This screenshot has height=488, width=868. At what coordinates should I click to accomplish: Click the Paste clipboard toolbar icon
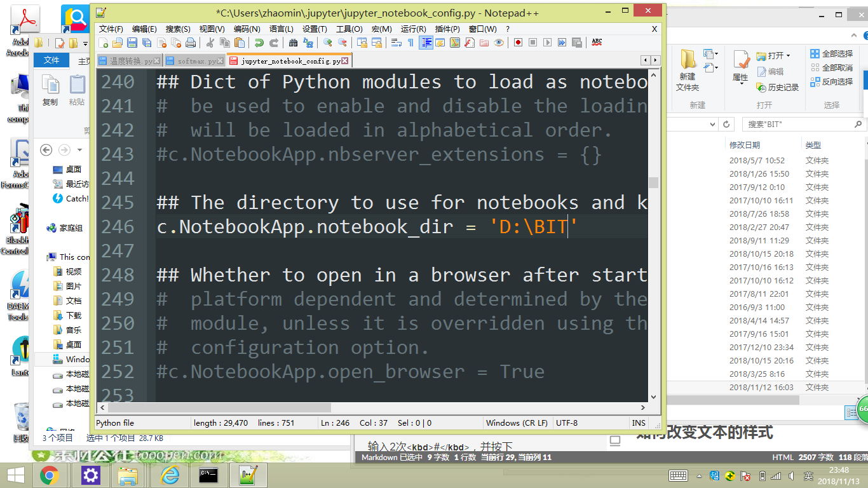(240, 43)
